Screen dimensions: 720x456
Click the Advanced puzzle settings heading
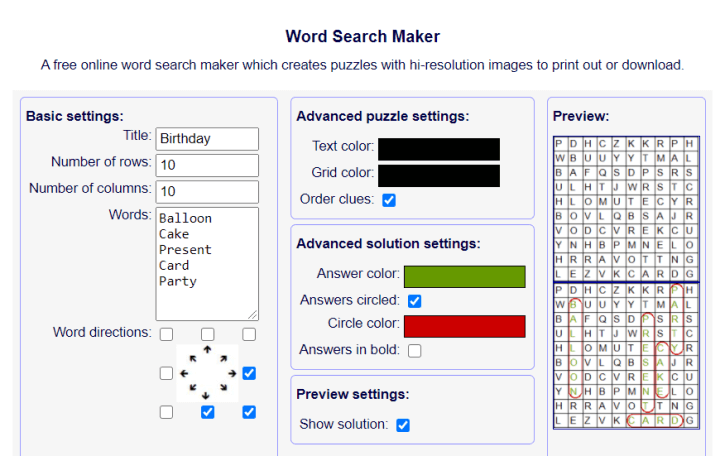383,116
